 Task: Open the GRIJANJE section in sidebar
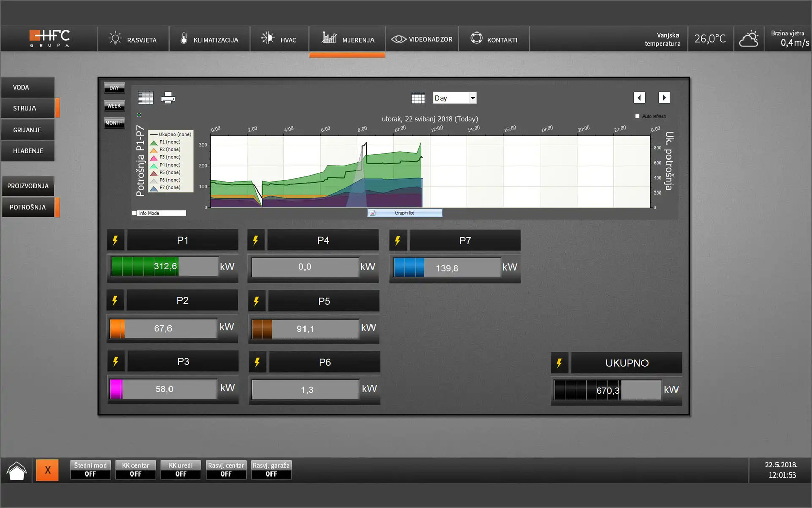[x=27, y=130]
